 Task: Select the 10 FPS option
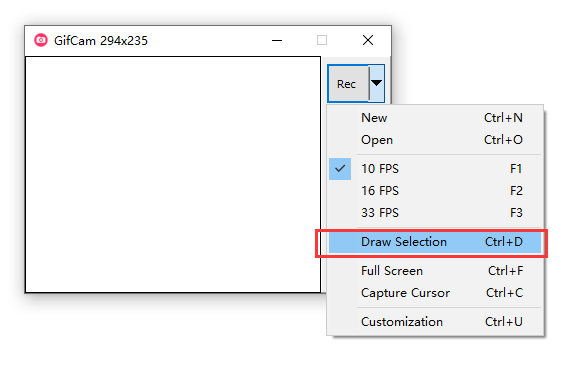435,169
